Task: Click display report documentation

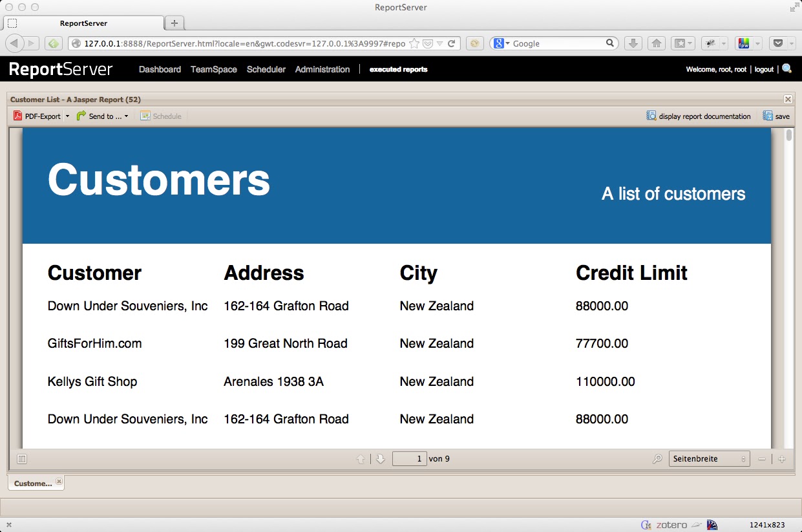Action: 699,116
